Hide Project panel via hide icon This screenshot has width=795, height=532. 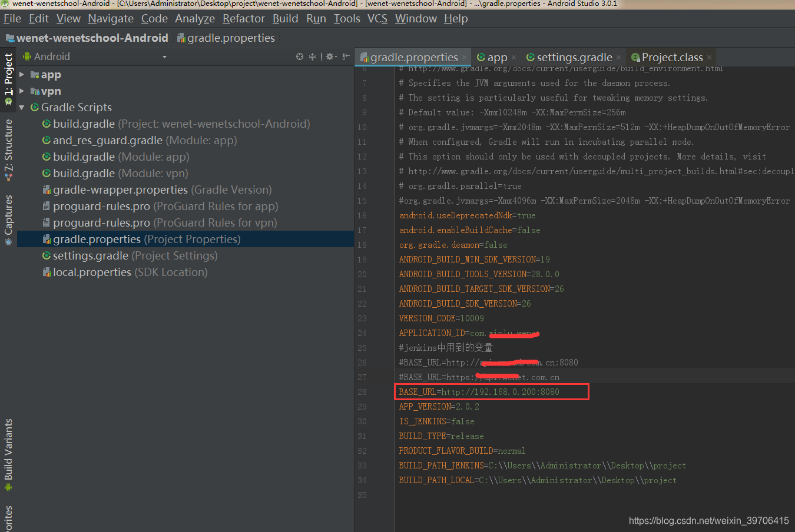[x=345, y=56]
